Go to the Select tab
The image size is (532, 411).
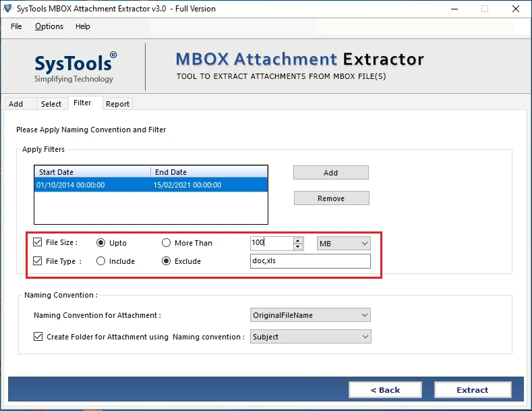[51, 104]
